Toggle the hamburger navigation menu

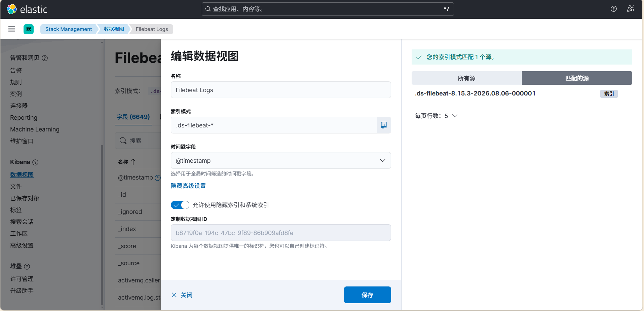coord(12,29)
